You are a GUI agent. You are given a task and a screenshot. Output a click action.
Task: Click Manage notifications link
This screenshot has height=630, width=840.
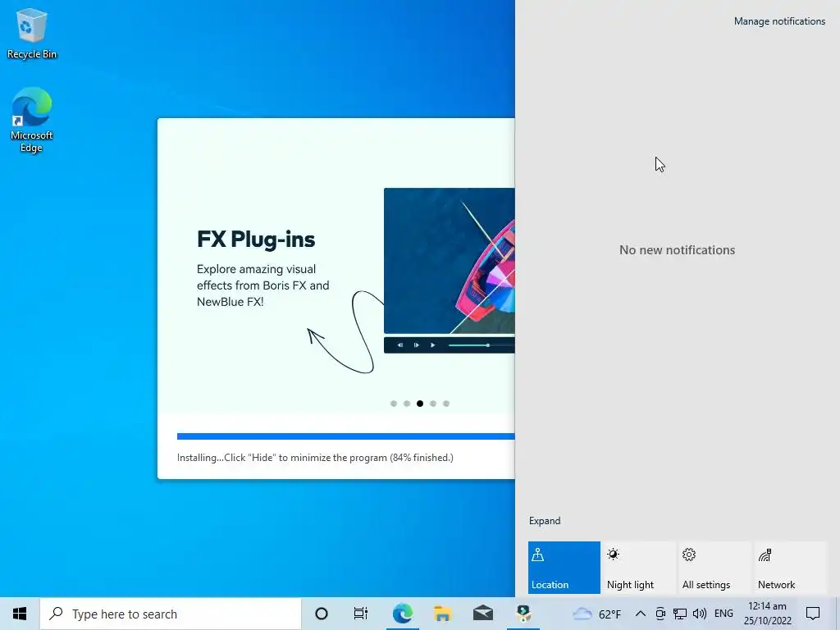tap(779, 21)
